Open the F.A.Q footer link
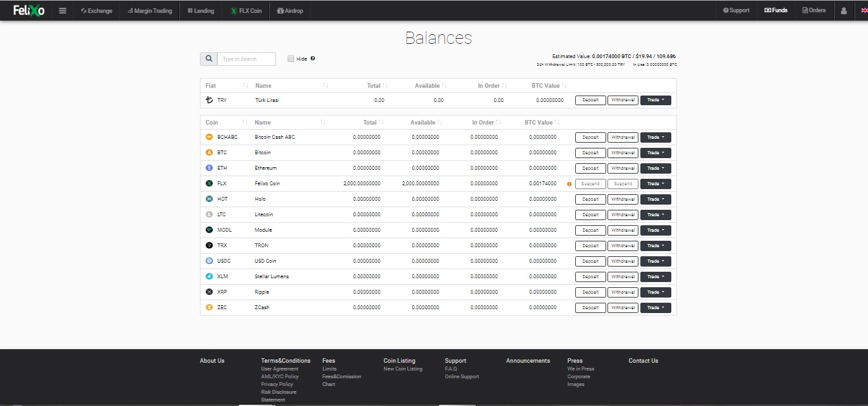 click(451, 369)
